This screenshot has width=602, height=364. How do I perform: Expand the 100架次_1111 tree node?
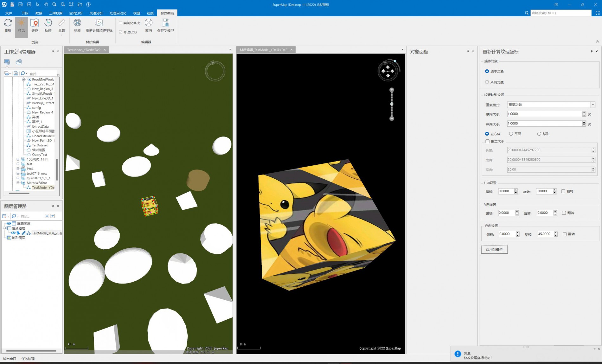coord(18,159)
